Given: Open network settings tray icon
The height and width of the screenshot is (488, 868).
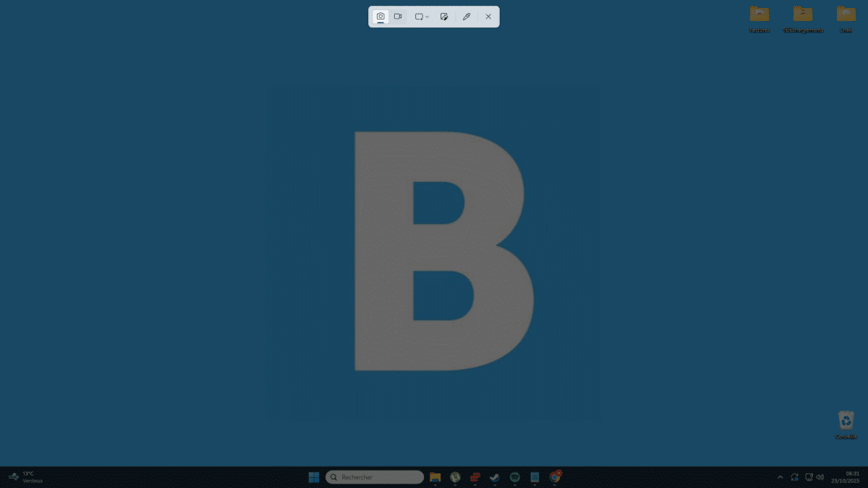Looking at the screenshot, I should click(809, 477).
